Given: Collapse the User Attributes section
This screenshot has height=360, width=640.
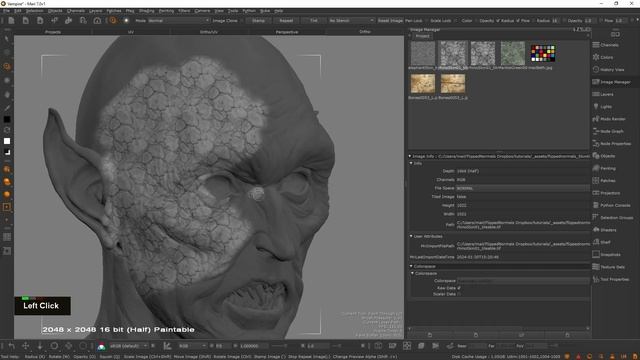Looking at the screenshot, I should pos(411,236).
